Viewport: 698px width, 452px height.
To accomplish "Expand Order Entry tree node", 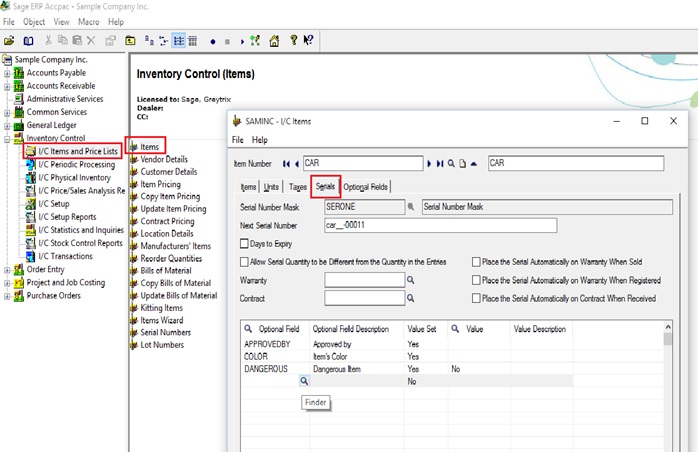I will [x=7, y=270].
